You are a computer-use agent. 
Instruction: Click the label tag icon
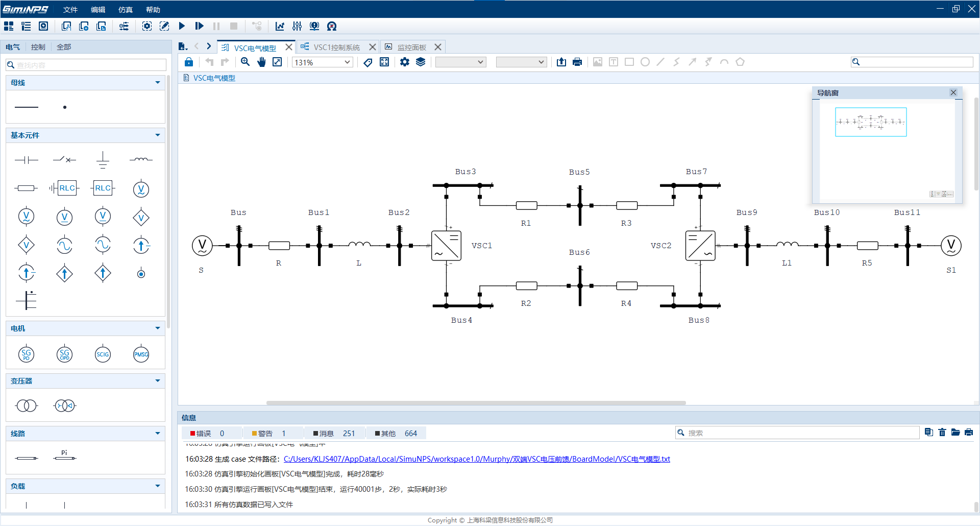[367, 62]
